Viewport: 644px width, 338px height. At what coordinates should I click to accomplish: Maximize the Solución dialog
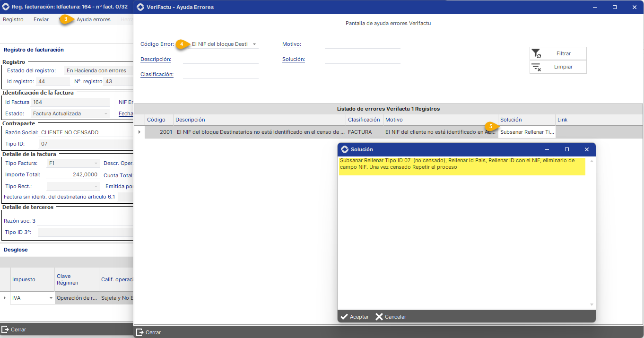coord(567,149)
